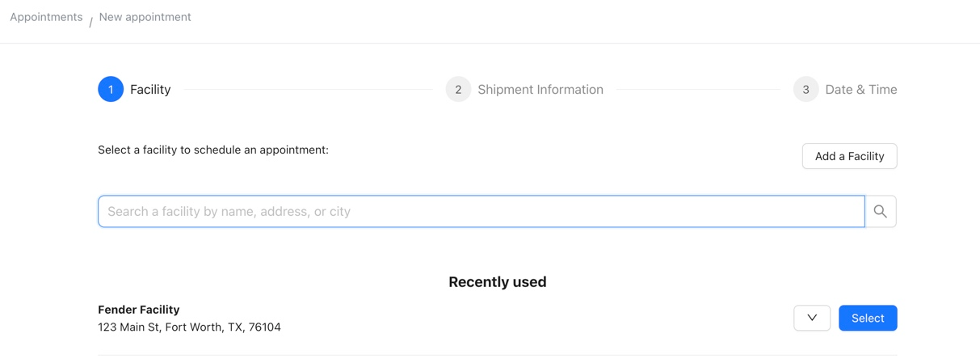Screen dimensions: 980x359
Task: Click connector line between Facility and Shipment steps
Action: (308, 89)
